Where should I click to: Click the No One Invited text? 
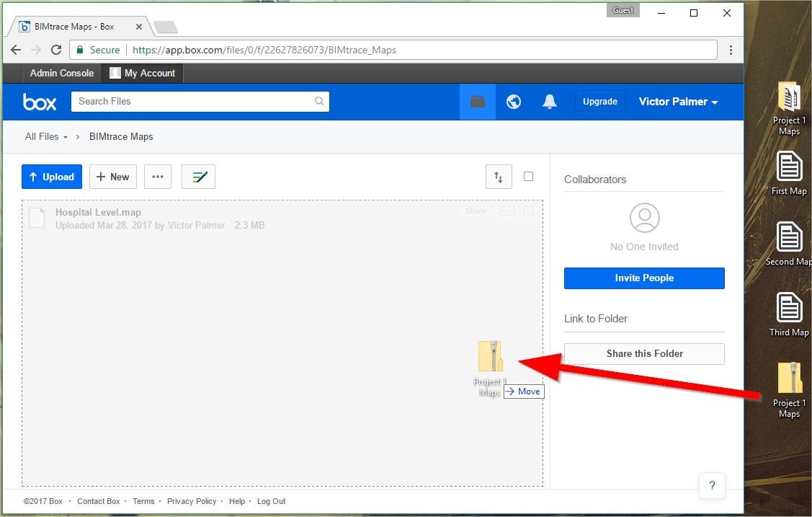click(644, 247)
